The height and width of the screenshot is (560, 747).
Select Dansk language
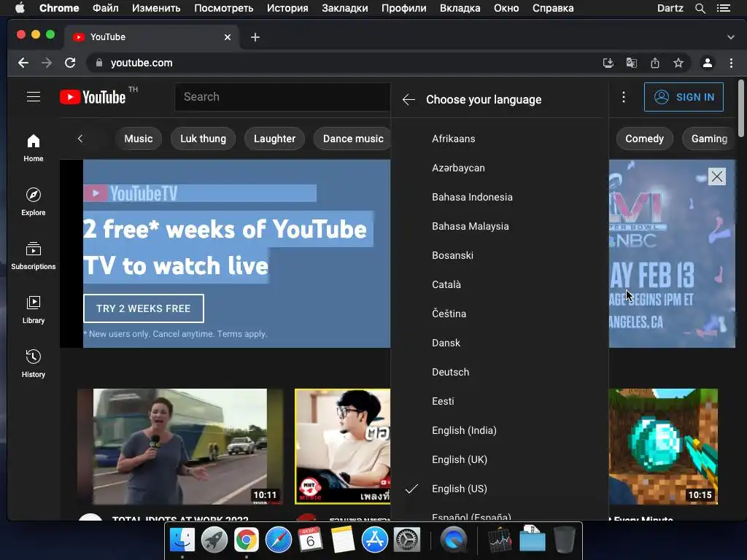499,343
